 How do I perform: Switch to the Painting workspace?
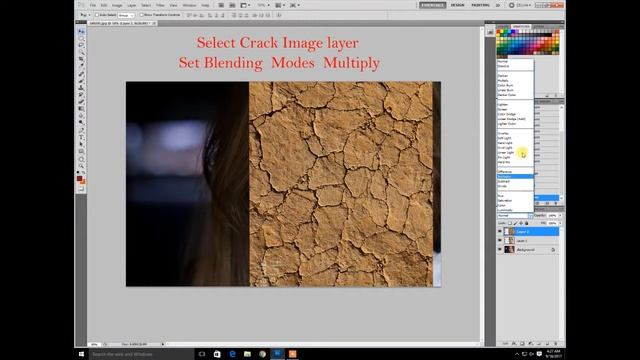click(480, 5)
